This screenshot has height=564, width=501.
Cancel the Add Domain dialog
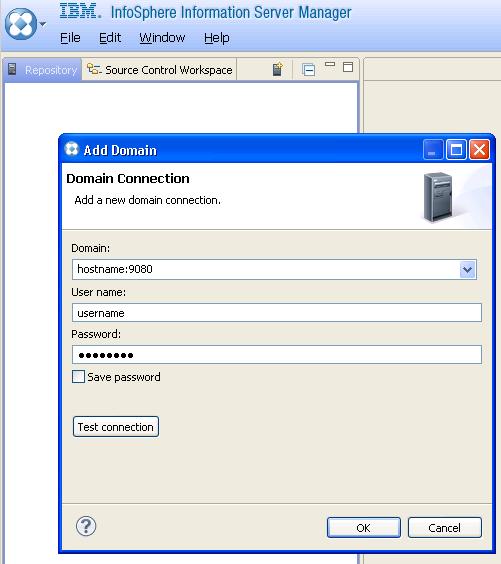click(445, 528)
